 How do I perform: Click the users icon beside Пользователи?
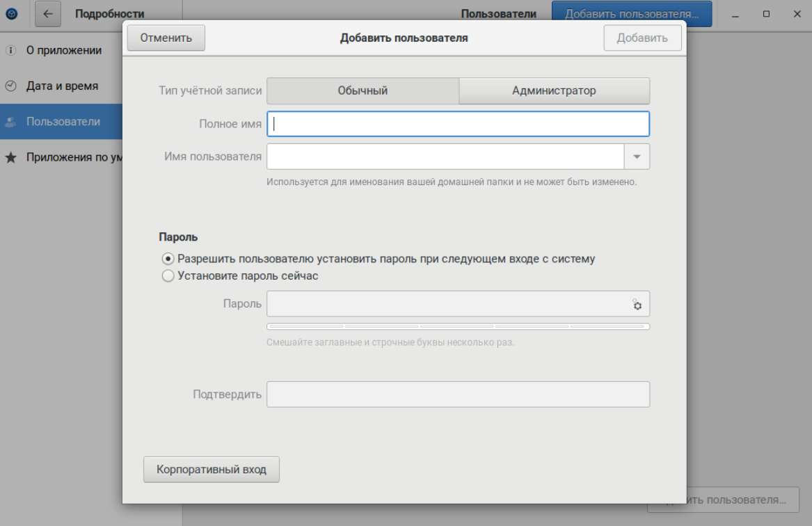coord(10,122)
